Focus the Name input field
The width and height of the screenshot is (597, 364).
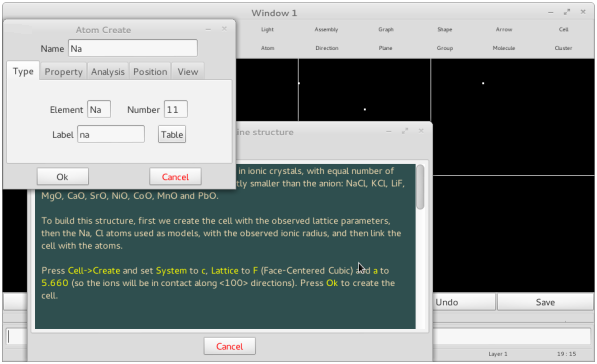pyautogui.click(x=133, y=48)
